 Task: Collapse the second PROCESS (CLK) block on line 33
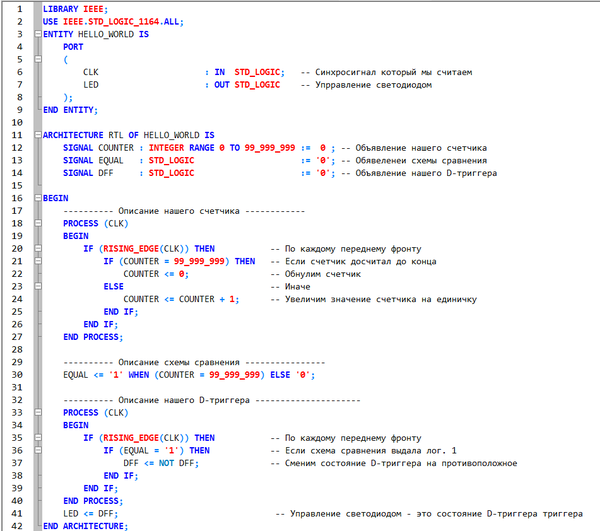[36, 412]
